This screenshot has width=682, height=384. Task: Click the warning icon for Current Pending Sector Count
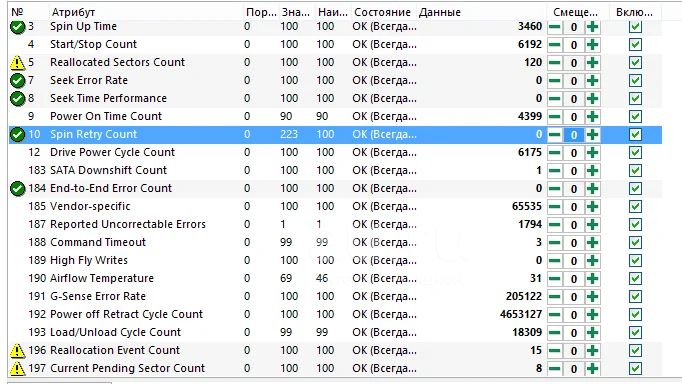pyautogui.click(x=17, y=368)
